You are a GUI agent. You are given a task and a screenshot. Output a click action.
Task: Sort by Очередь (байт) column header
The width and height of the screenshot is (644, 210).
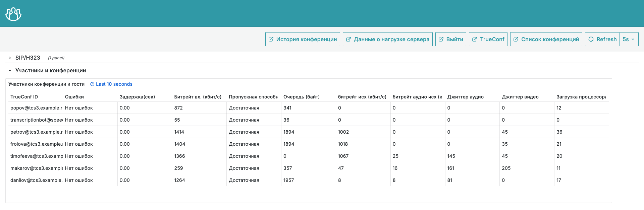coord(302,97)
